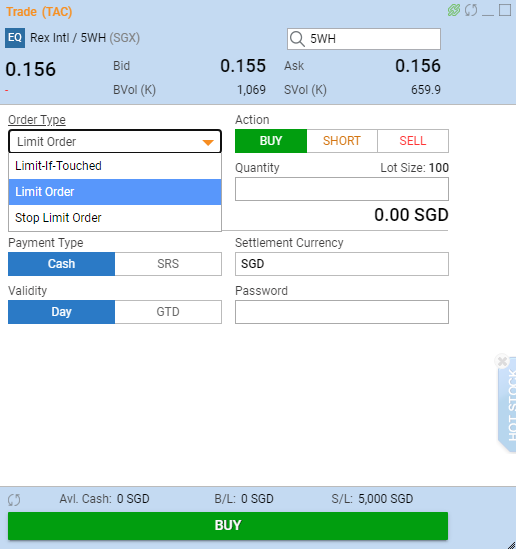The width and height of the screenshot is (516, 549).
Task: Set validity to GTD
Action: (x=168, y=312)
